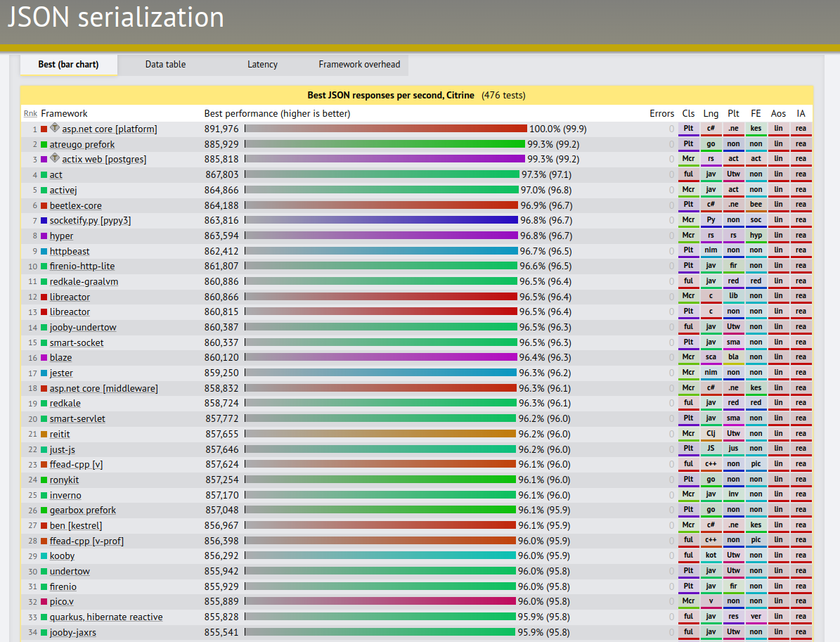Select the 'Utw' platform badge in the act row
This screenshot has width=840, height=642.
point(733,174)
